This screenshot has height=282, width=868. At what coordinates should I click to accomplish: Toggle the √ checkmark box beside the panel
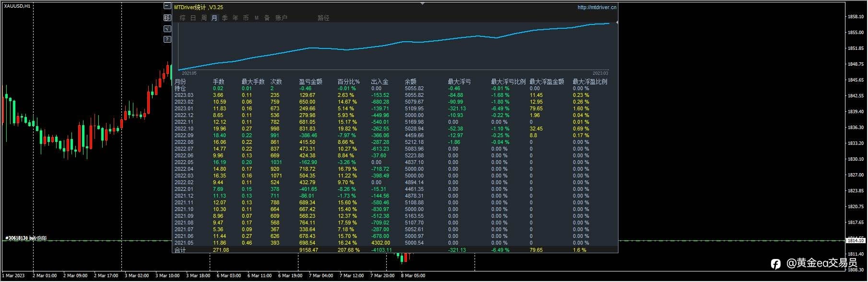pos(167,29)
